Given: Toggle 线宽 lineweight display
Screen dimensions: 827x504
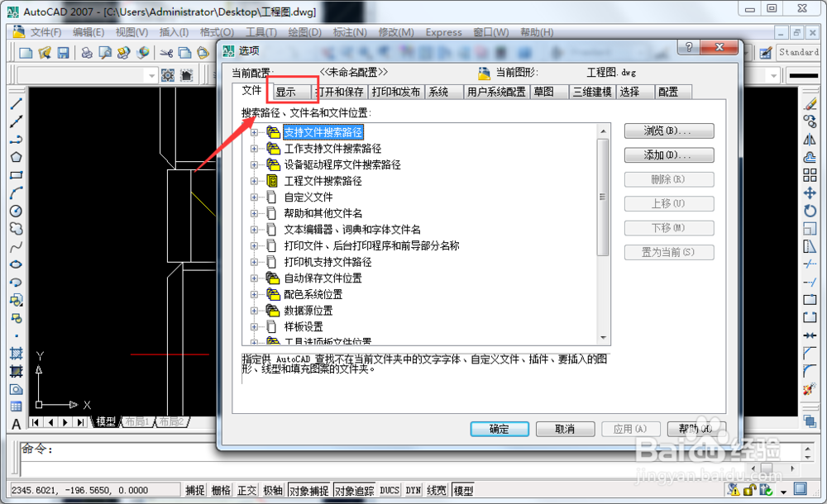Looking at the screenshot, I should tap(436, 490).
